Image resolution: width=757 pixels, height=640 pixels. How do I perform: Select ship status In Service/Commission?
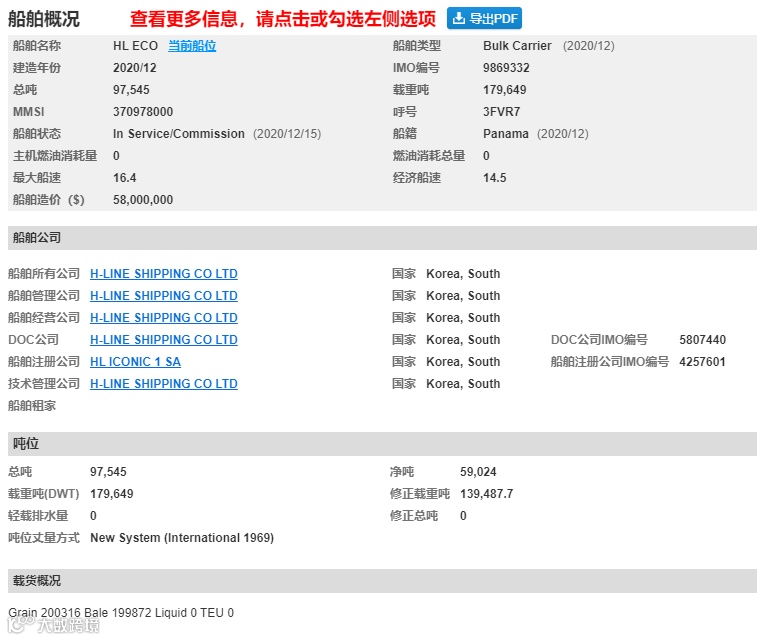179,134
